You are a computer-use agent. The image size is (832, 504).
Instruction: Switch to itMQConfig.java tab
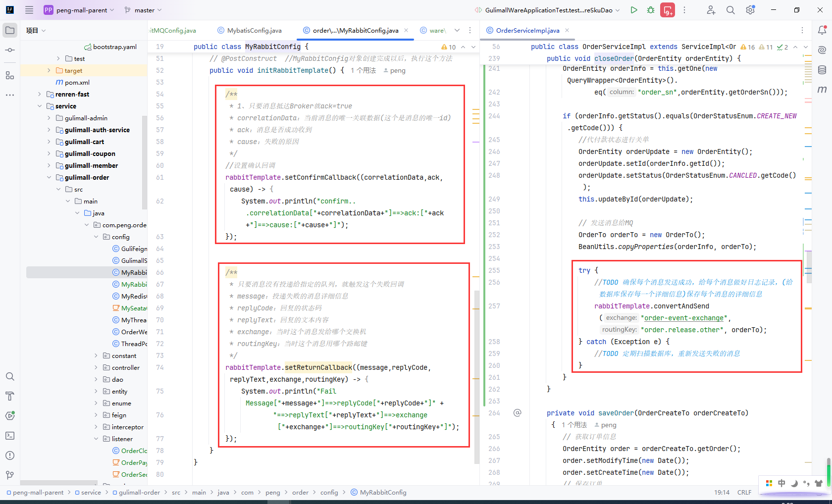coord(173,30)
